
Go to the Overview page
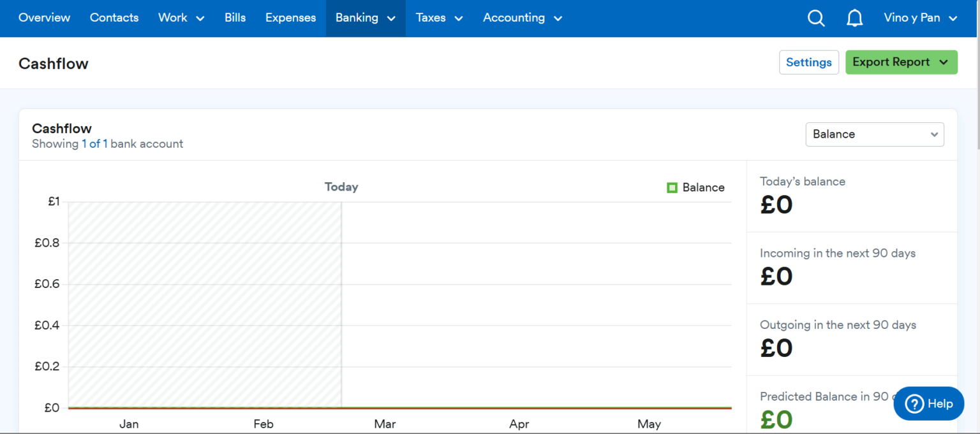[45, 18]
